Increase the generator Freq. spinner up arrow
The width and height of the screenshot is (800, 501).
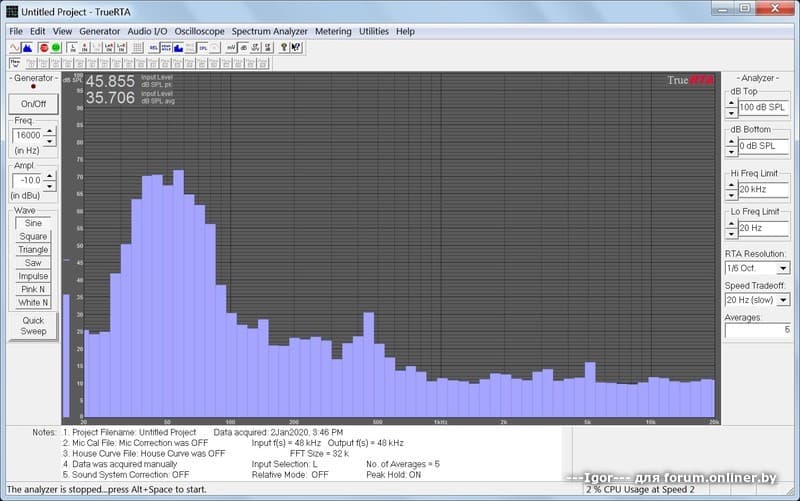click(50, 131)
